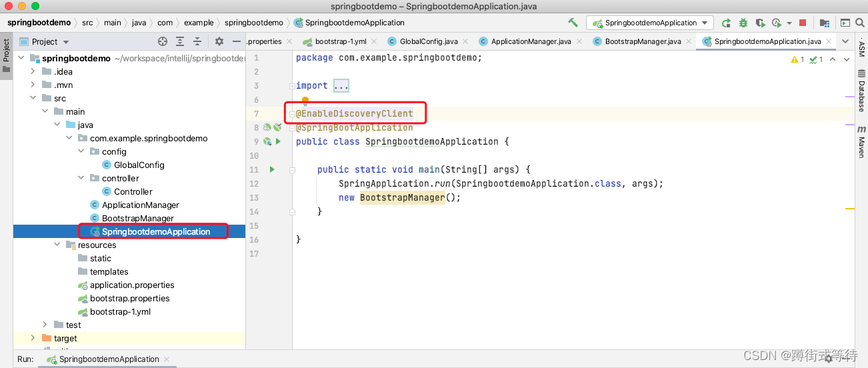Click run gutter icon on line 9
Image resolution: width=868 pixels, height=368 pixels.
pyautogui.click(x=278, y=141)
